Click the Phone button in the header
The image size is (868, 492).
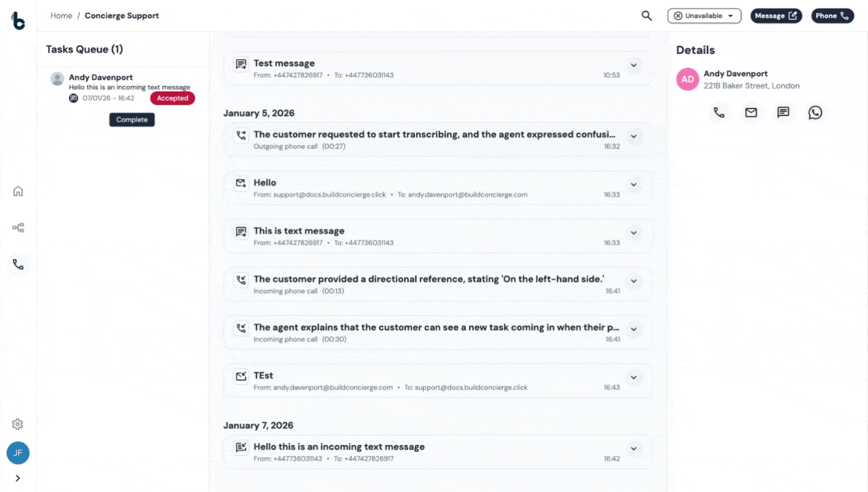click(x=832, y=15)
